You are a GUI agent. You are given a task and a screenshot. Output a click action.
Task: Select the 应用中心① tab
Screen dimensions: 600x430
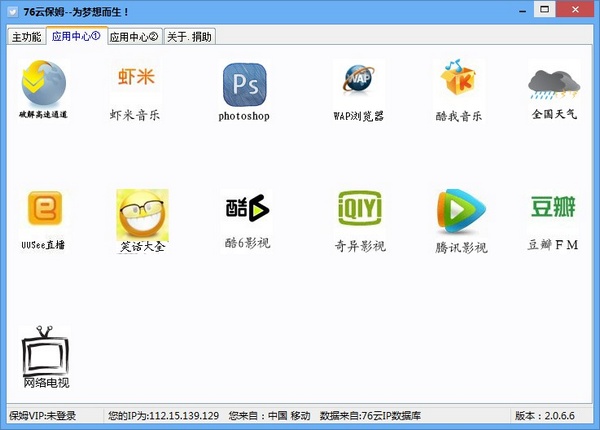[77, 36]
